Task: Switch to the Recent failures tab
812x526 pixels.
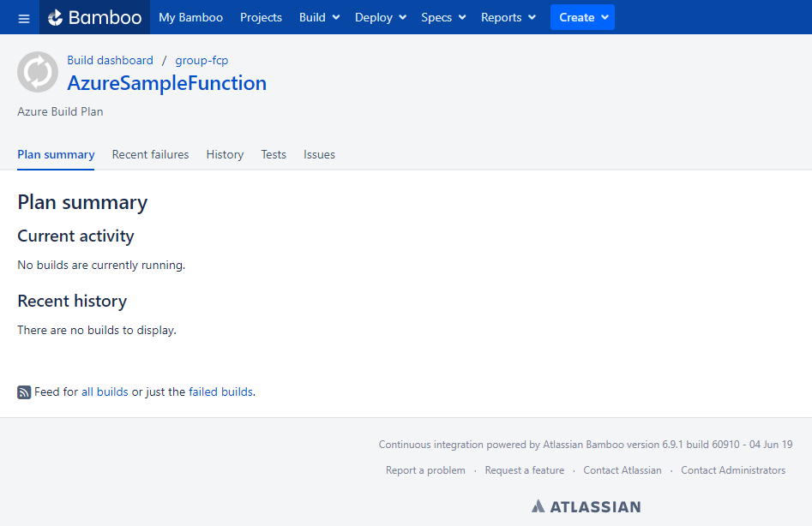Action: pos(150,154)
